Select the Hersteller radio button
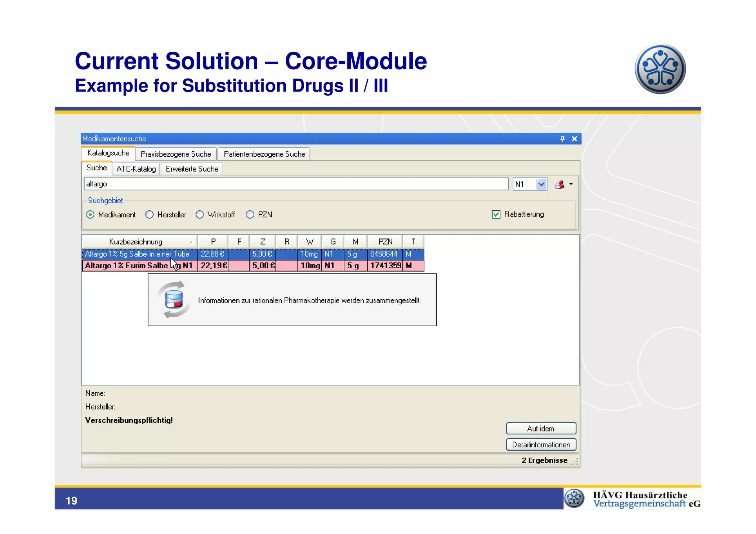 tap(150, 215)
